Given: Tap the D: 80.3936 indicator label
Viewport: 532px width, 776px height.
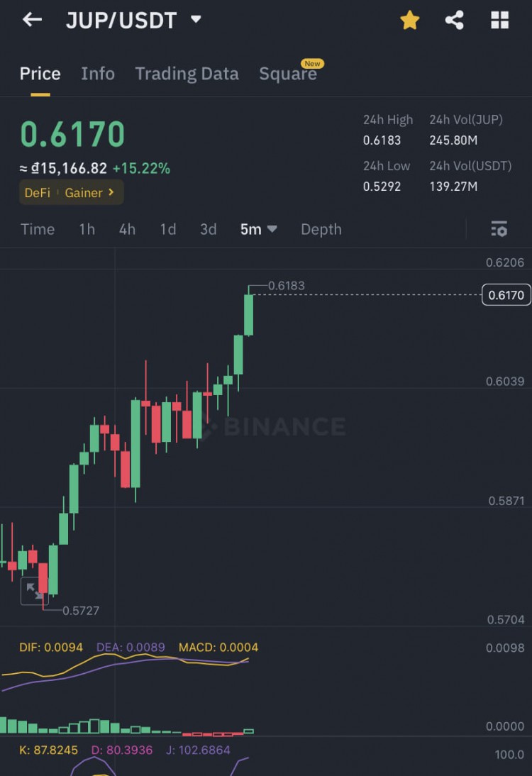Looking at the screenshot, I should (x=122, y=750).
